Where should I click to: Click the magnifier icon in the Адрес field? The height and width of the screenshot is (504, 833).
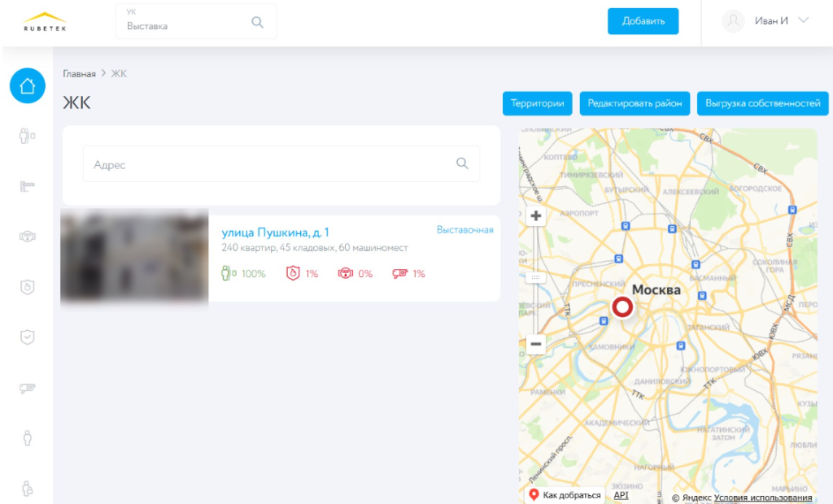[x=462, y=163]
